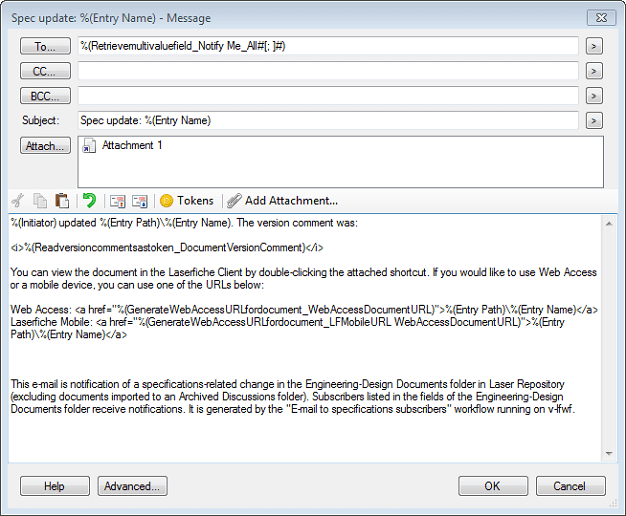Click Add Attachment paperclip button
The height and width of the screenshot is (516, 626).
tap(282, 200)
